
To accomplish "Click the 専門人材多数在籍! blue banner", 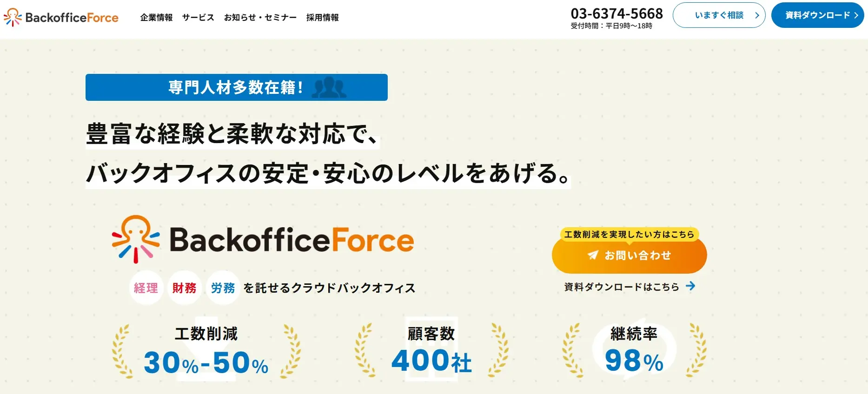I will (236, 87).
